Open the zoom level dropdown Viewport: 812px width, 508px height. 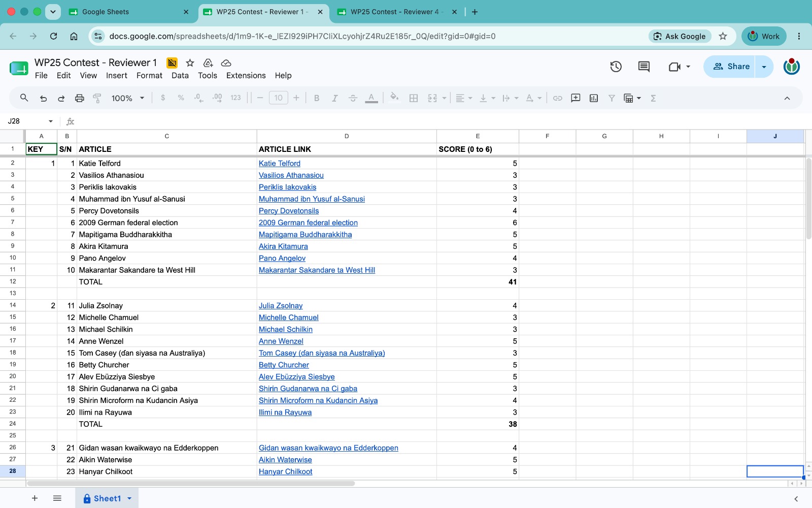click(x=128, y=98)
